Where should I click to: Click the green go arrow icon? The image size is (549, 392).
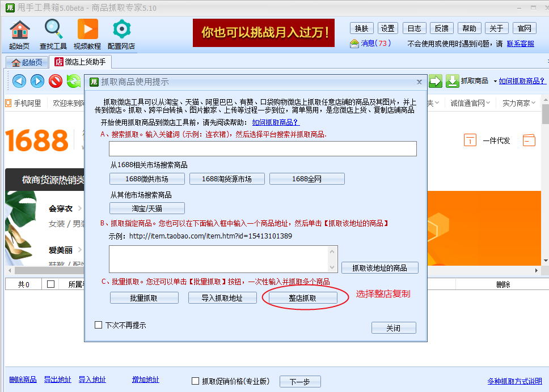(436, 81)
